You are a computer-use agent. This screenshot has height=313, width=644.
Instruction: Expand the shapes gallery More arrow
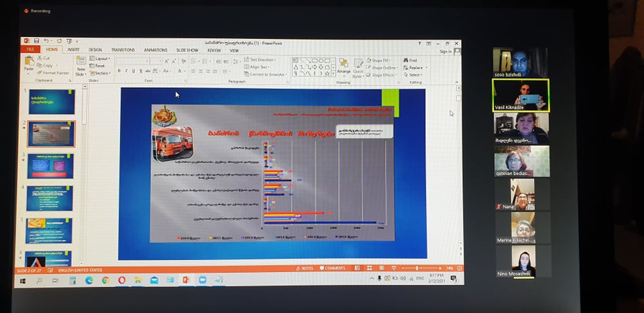click(333, 74)
